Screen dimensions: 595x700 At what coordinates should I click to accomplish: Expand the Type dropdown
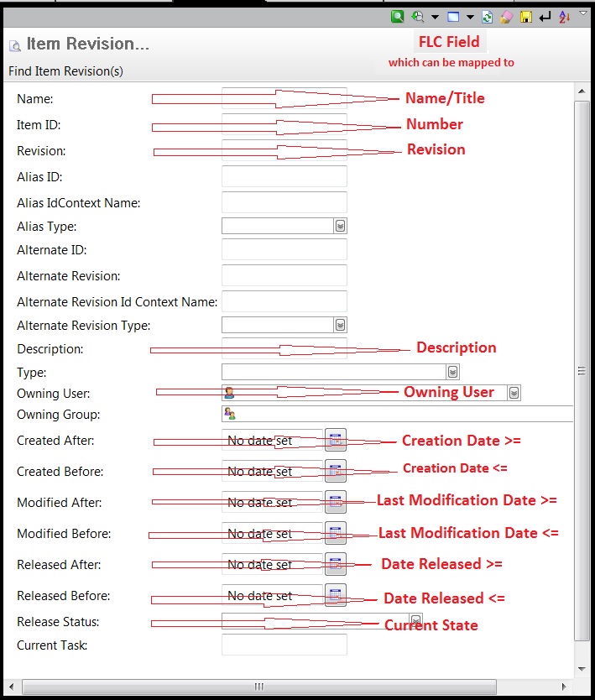(452, 372)
